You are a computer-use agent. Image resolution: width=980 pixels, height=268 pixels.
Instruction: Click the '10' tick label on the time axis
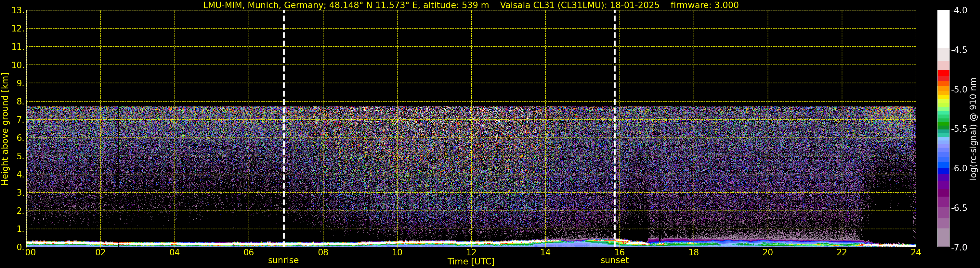coord(397,252)
